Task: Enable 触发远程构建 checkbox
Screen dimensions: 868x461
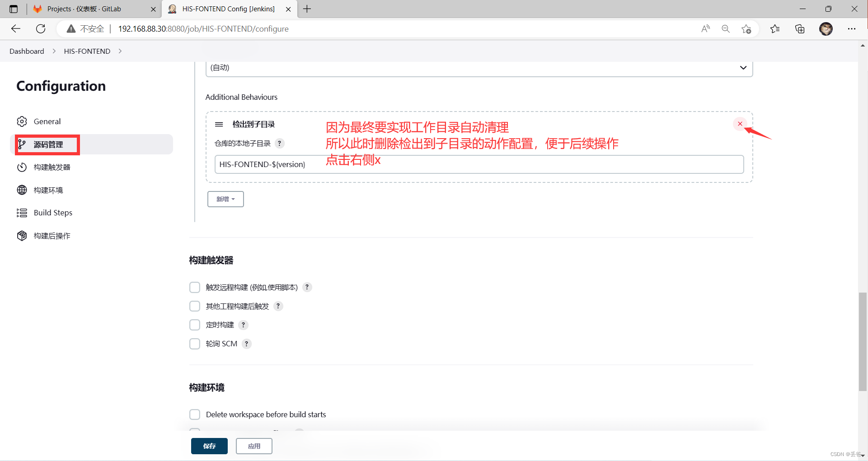Action: click(x=195, y=287)
